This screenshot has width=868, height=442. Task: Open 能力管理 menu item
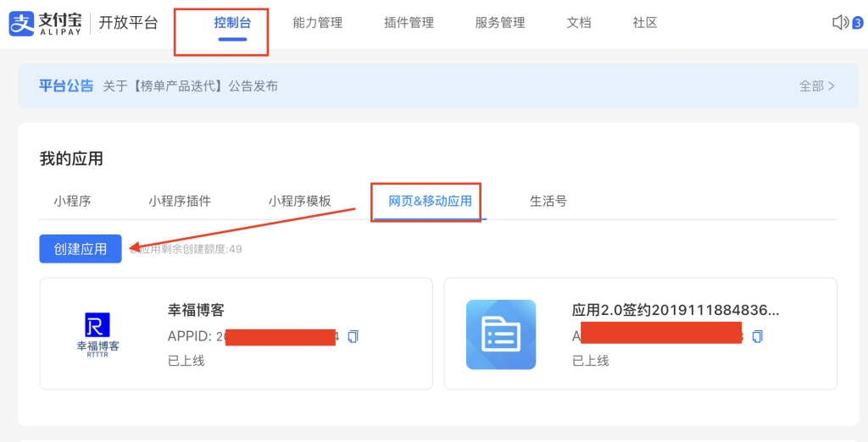(317, 23)
